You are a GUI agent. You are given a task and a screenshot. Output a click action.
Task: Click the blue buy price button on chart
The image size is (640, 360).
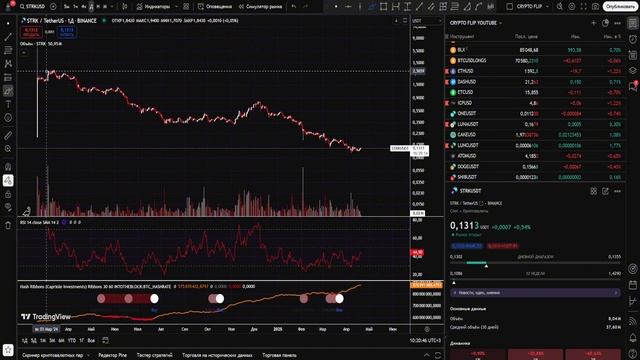click(67, 32)
